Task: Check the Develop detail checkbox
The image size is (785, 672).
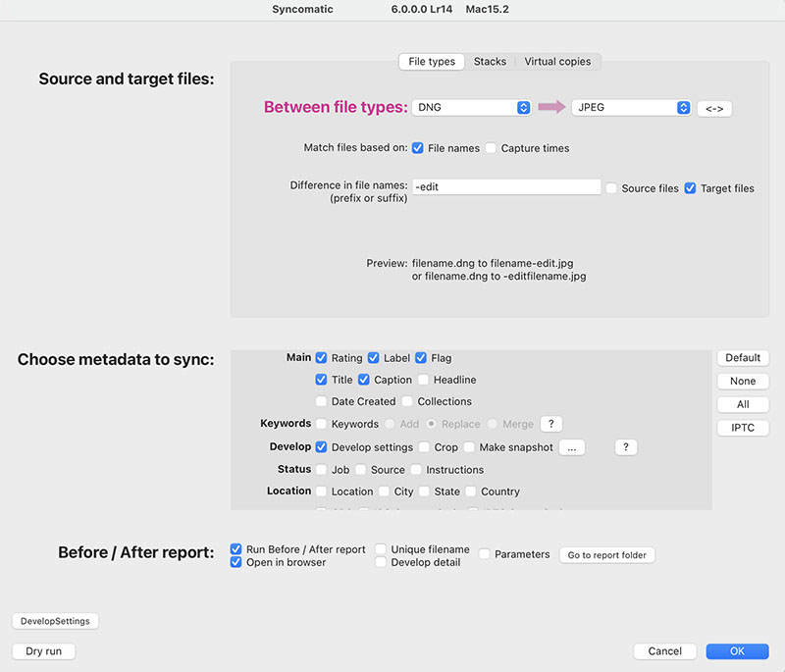Action: pos(381,562)
